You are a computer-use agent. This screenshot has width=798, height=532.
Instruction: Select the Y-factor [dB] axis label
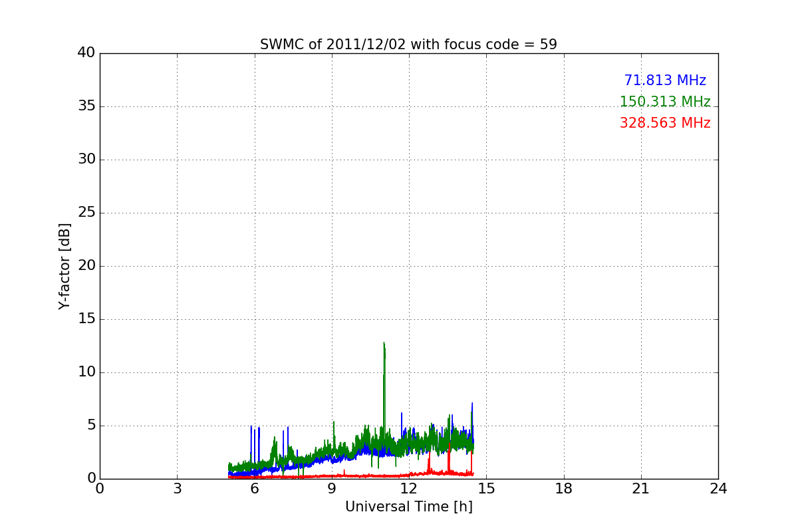(x=65, y=266)
